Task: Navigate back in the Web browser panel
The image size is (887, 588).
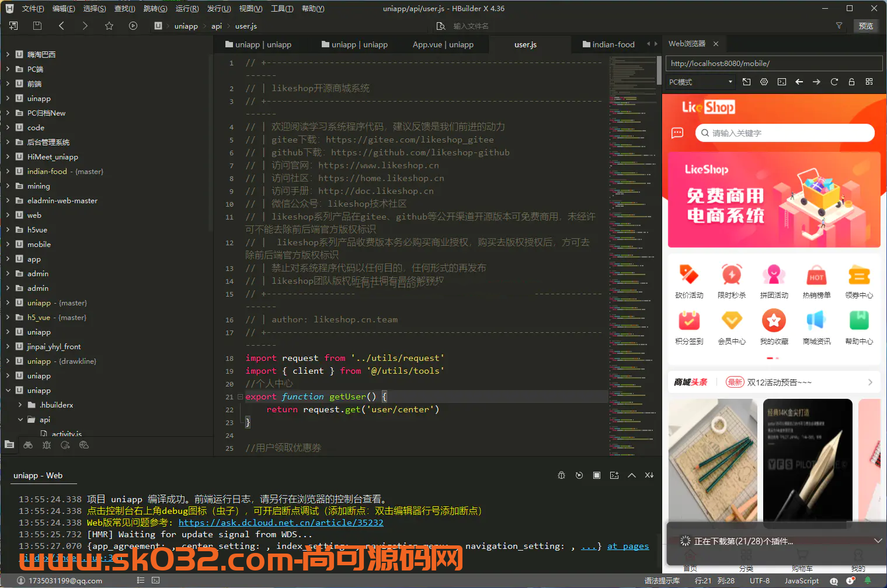Action: [x=799, y=82]
